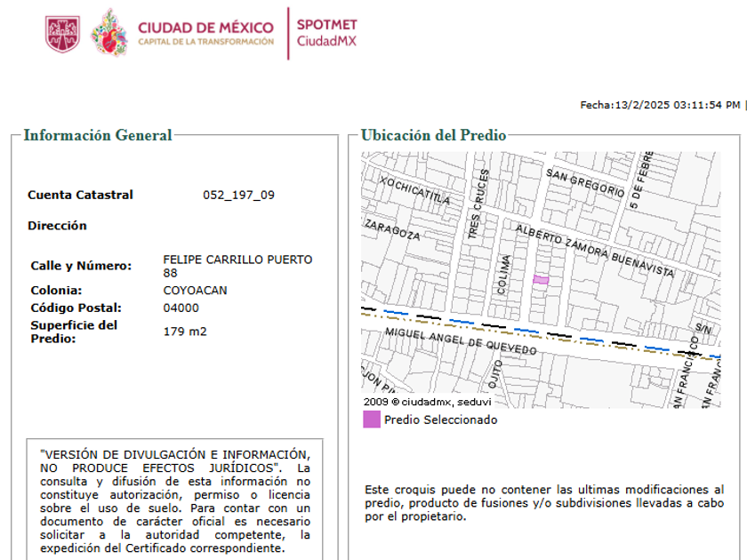Click the CIUDAD DE MÉXICO header text
747x560 pixels.
[x=205, y=28]
